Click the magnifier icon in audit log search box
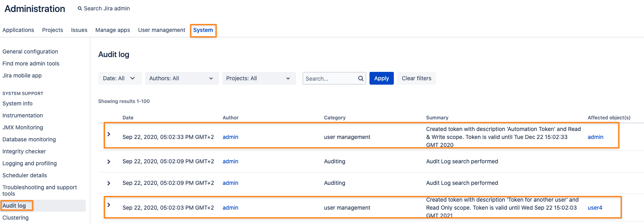Viewport: 644px width, 224px height. [x=361, y=78]
